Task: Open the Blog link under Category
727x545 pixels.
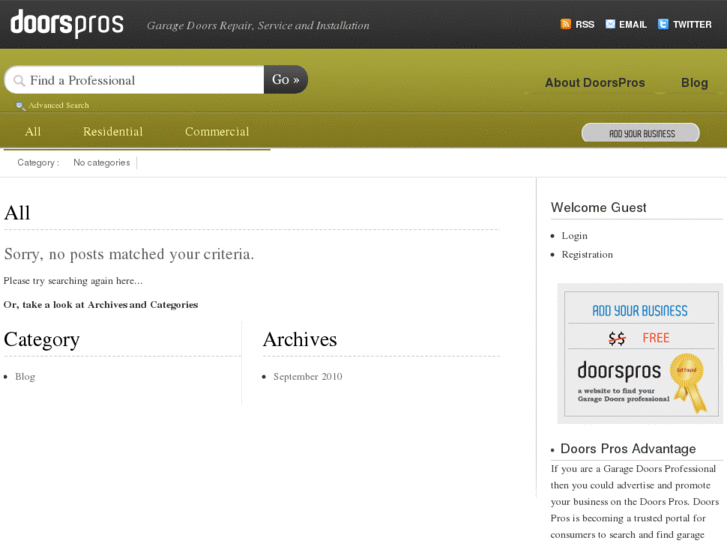Action: 25,377
